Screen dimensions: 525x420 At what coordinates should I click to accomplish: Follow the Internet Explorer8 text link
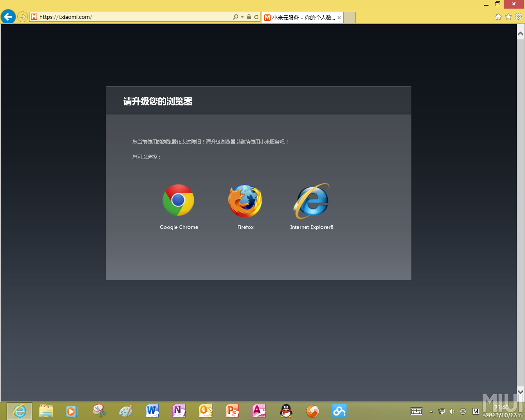(x=312, y=227)
